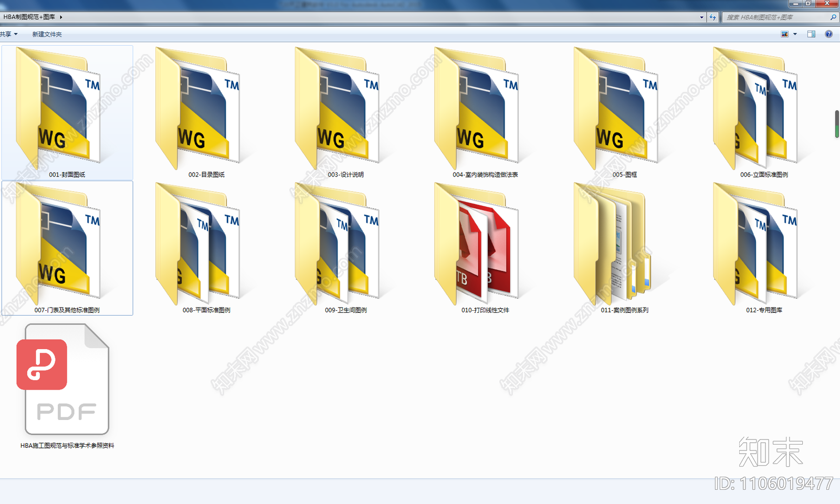Click the 008-平面标准图例 label
The image size is (840, 504).
[206, 310]
